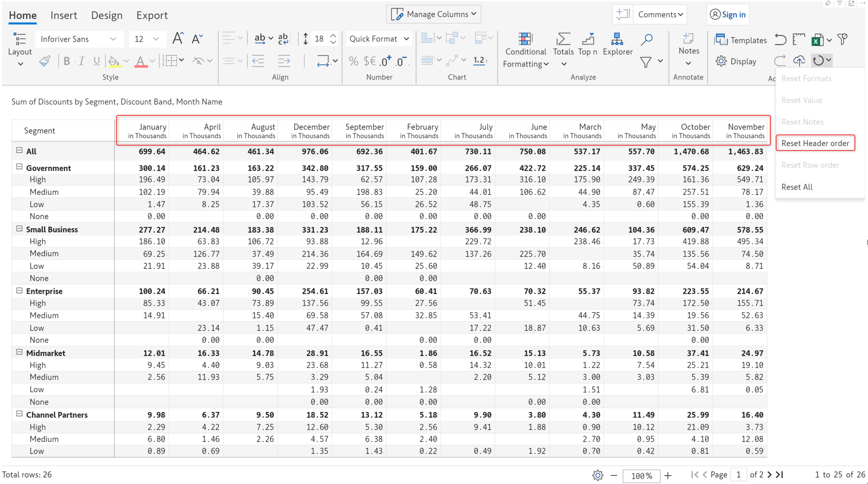This screenshot has height=484, width=868.
Task: Expand the Quick Format dropdown
Action: (379, 39)
